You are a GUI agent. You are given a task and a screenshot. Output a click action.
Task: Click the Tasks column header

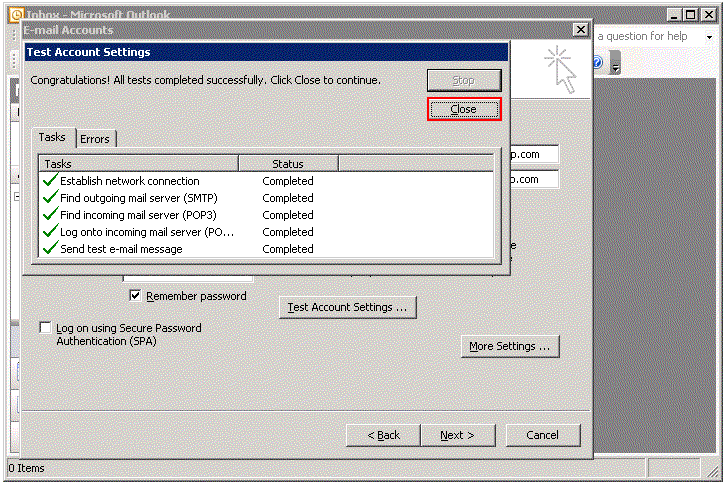(139, 164)
